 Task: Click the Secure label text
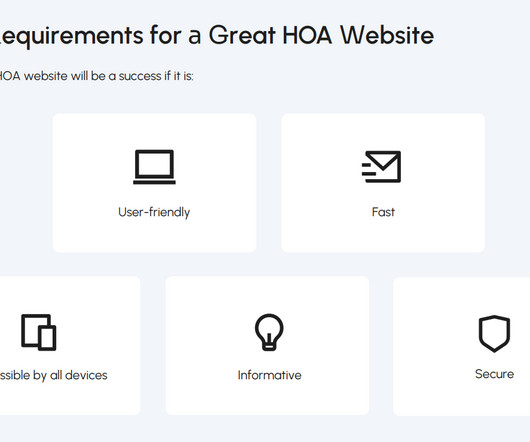click(494, 374)
